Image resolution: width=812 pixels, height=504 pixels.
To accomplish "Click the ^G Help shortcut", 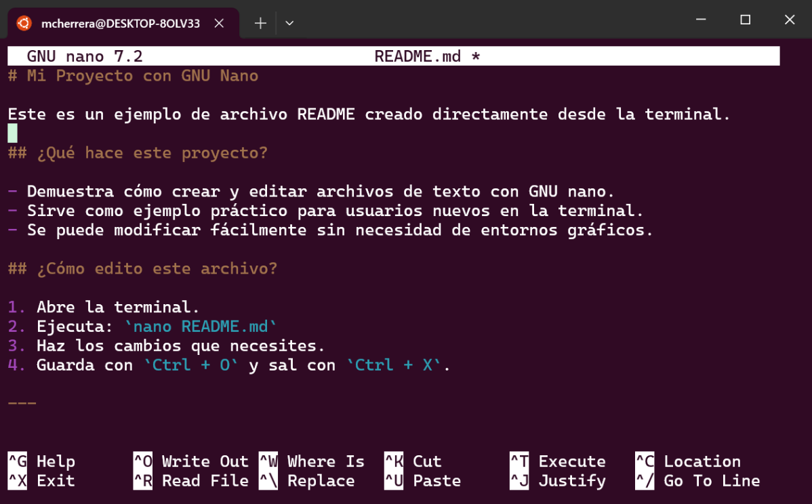I will point(42,461).
